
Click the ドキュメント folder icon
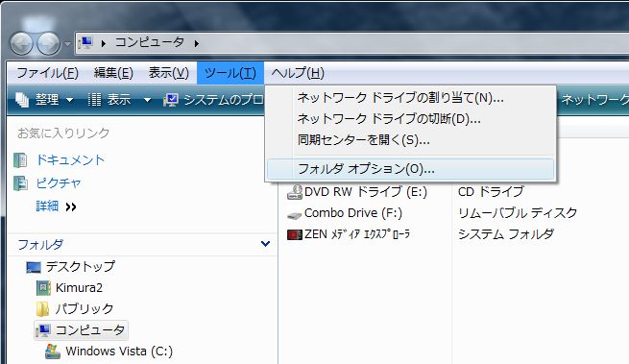pos(20,160)
